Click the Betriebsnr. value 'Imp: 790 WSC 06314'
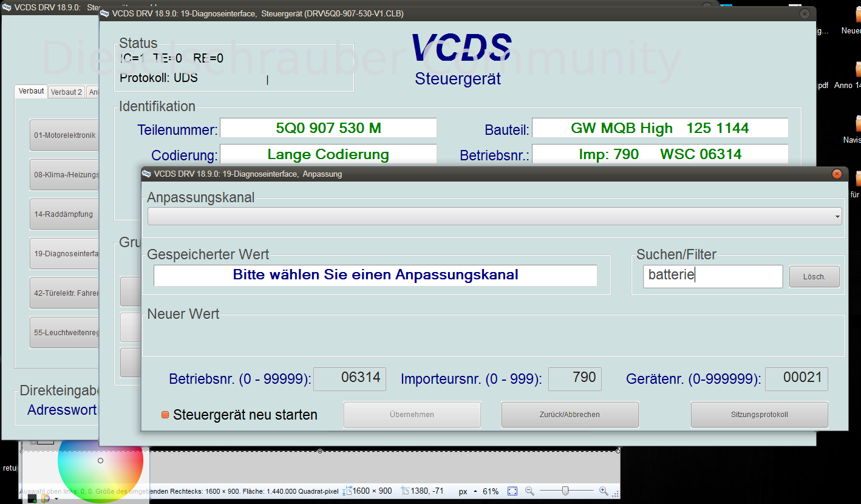The width and height of the screenshot is (861, 504). 660,154
